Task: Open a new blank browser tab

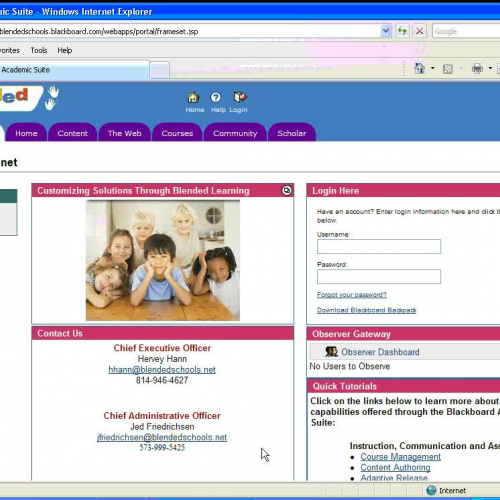Action: (x=160, y=70)
